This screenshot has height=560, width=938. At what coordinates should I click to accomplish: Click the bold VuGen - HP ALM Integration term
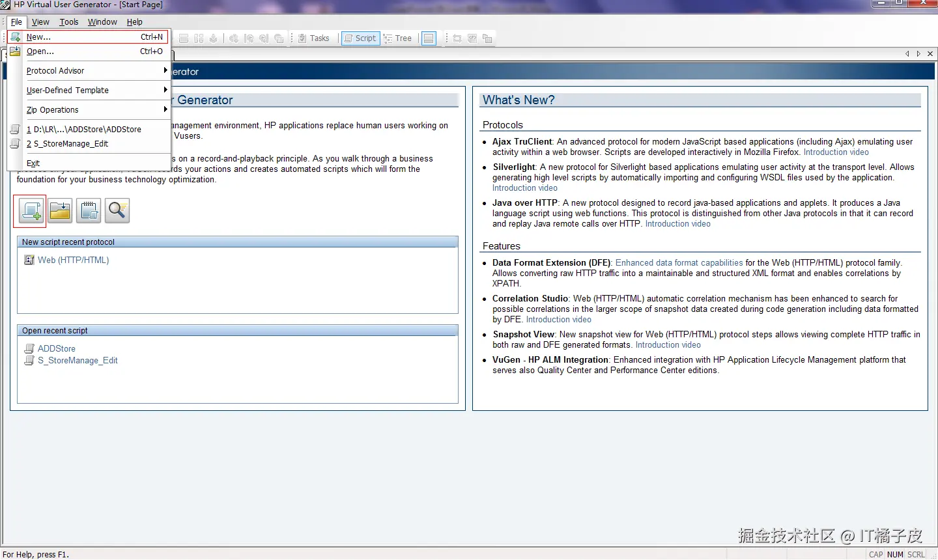point(550,360)
